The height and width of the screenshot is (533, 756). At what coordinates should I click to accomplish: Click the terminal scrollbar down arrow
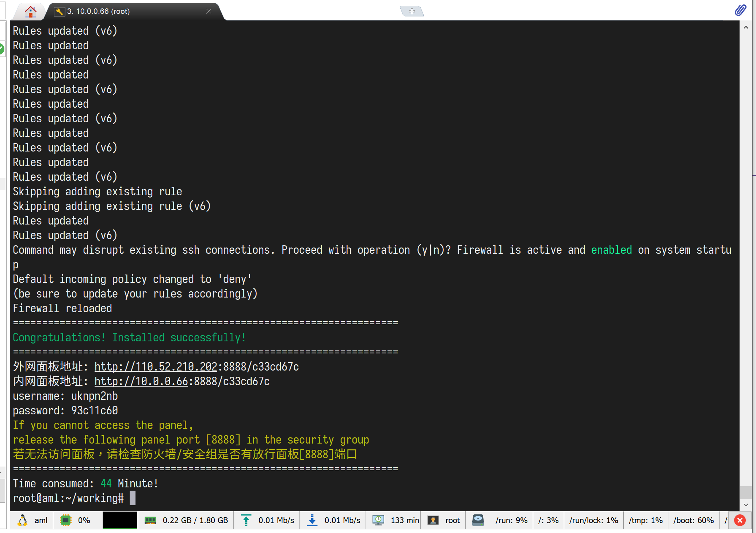tap(746, 505)
